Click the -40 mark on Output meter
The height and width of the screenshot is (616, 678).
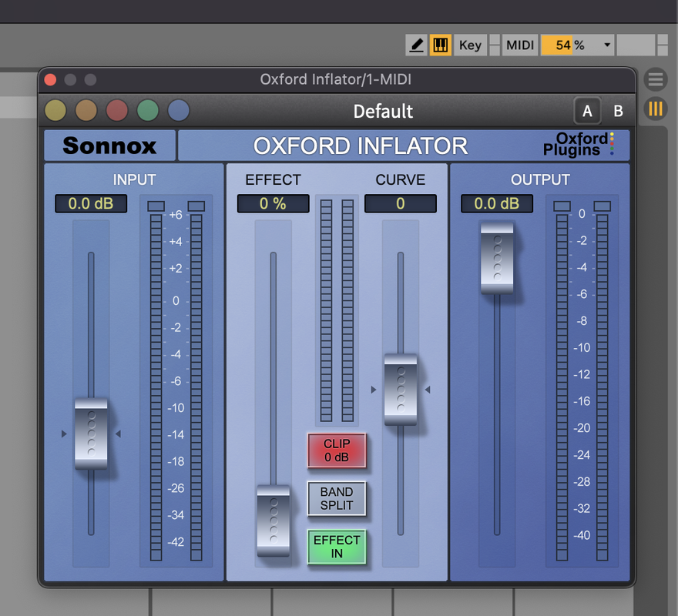tap(582, 535)
